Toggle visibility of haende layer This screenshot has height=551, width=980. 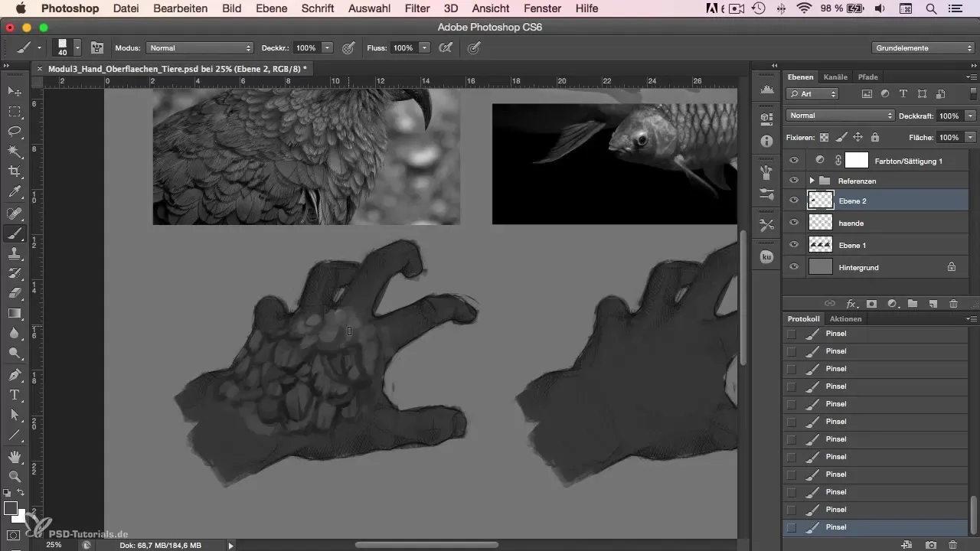point(794,223)
